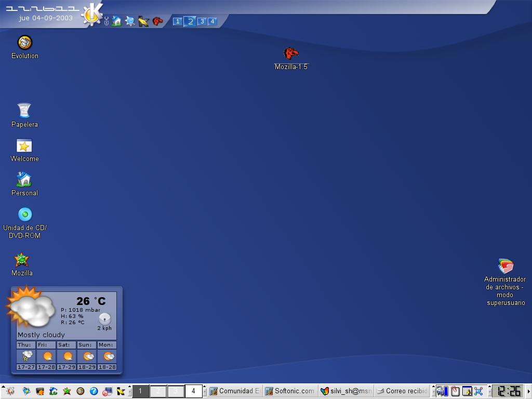Viewport: 532px width, 399px height.
Task: Click the hide-panel arrow at bottom right
Action: pos(529,391)
